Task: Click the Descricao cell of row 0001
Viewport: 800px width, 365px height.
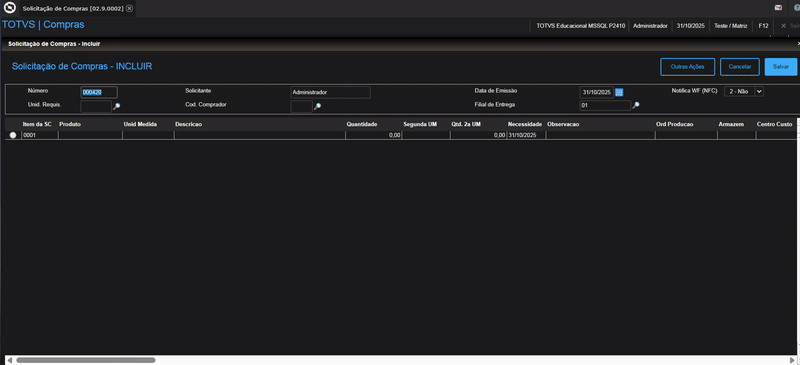Action: [x=260, y=135]
